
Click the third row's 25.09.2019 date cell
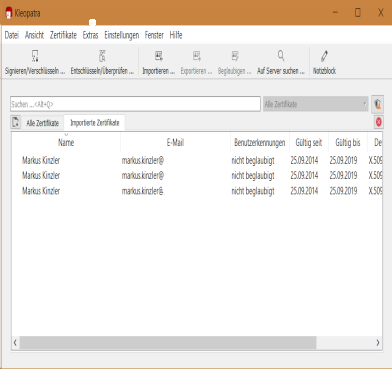[x=343, y=191]
